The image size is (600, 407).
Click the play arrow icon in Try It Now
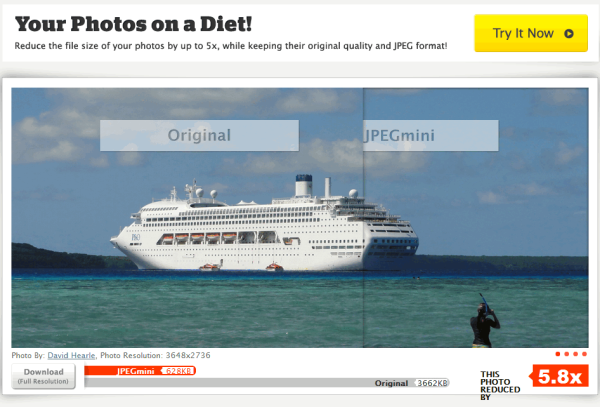(x=569, y=34)
